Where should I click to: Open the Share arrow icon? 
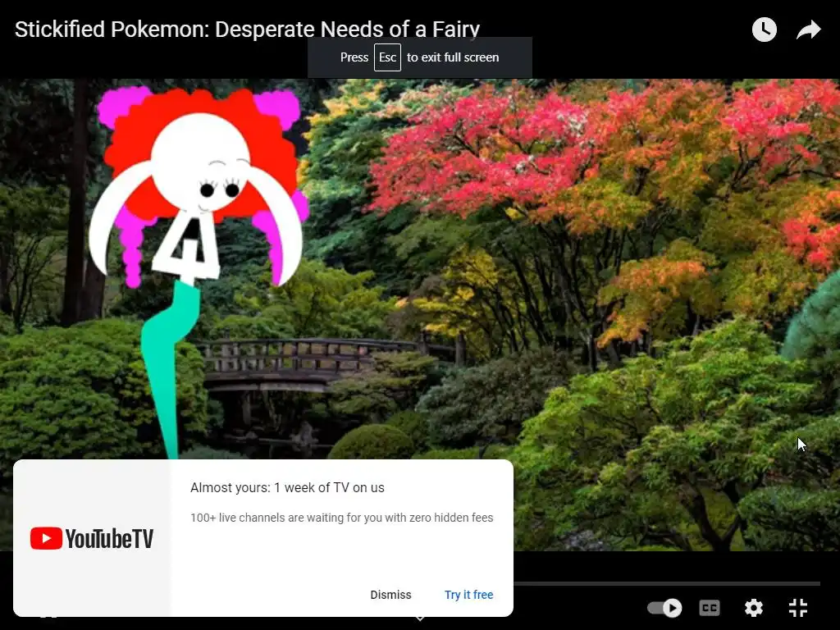(x=808, y=30)
